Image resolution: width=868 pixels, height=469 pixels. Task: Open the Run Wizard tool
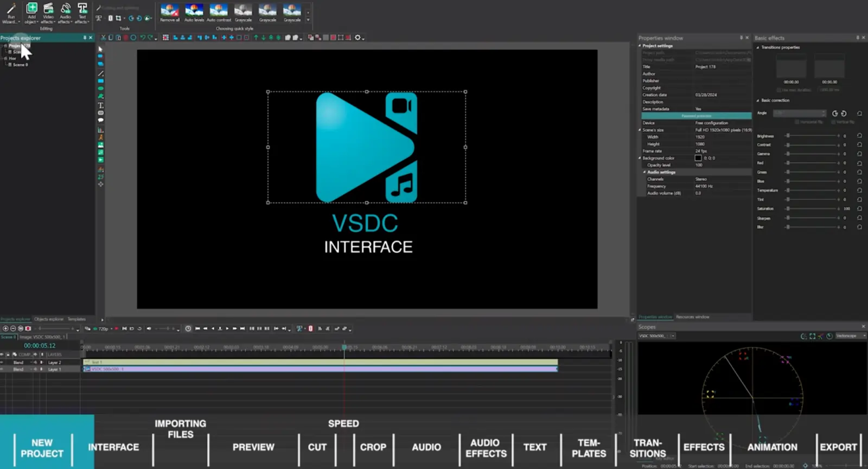pos(11,14)
